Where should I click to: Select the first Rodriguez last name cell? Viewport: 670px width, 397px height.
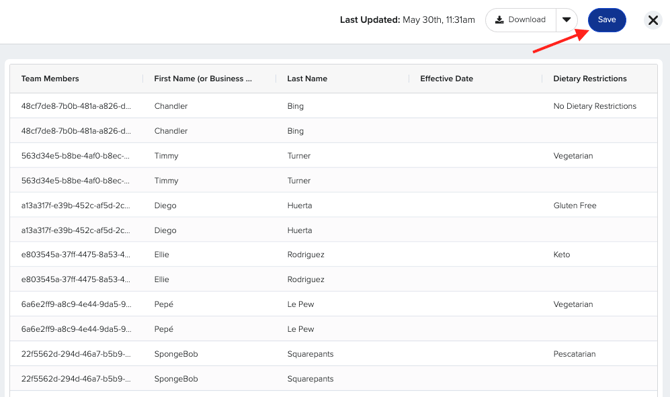[306, 255]
